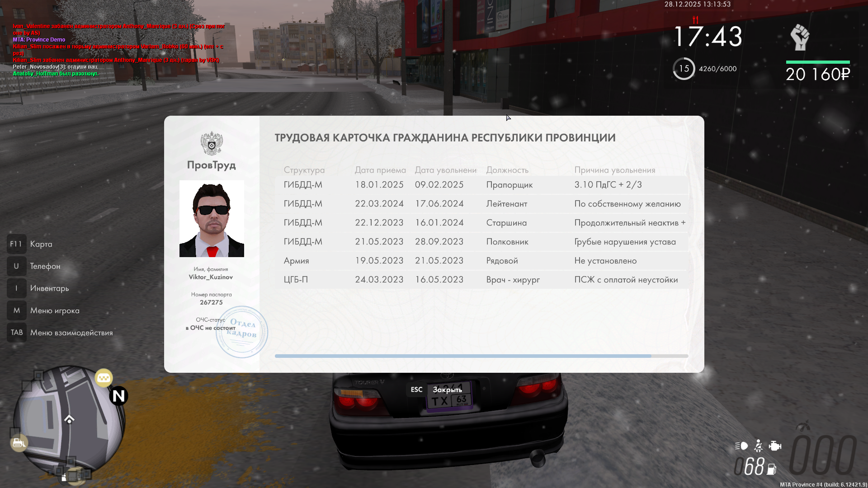This screenshot has height=488, width=868.
Task: Click the ESC key hint button
Action: tap(416, 389)
